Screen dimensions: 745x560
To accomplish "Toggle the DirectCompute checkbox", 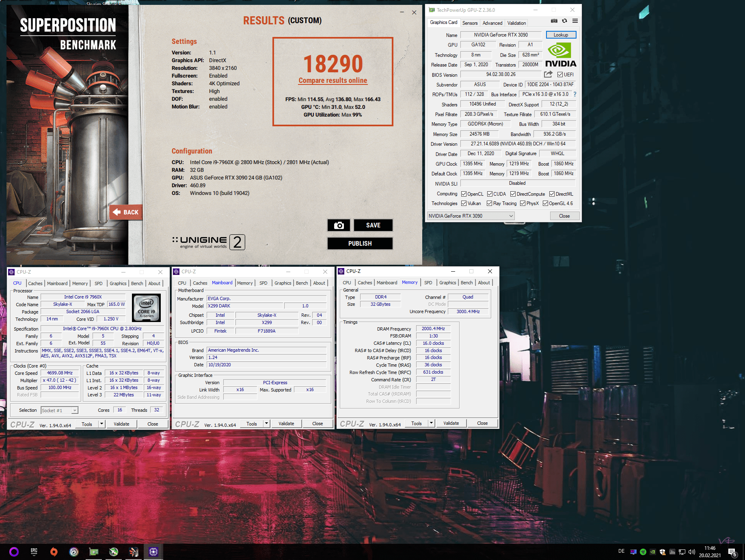I will [x=513, y=194].
